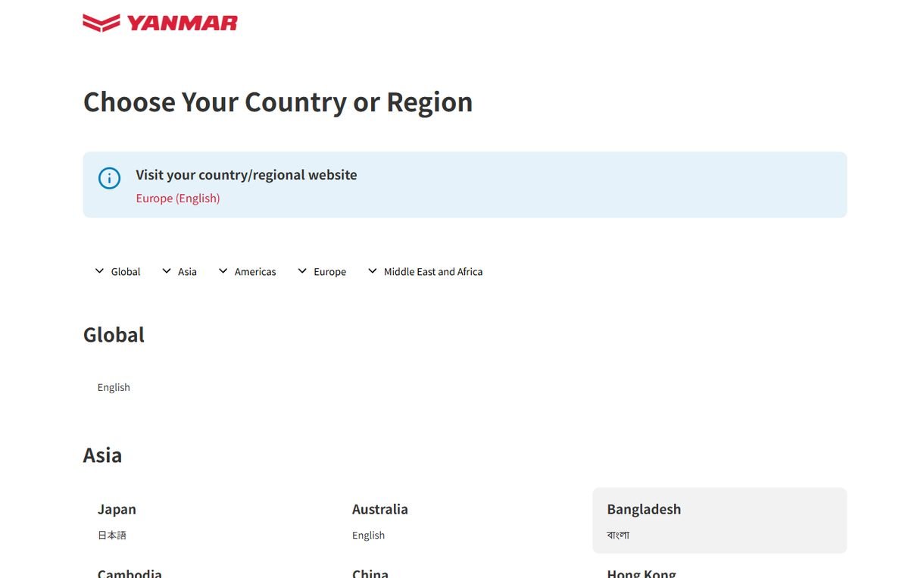924x578 pixels.
Task: Jump to the Americas section anchor
Action: point(247,271)
